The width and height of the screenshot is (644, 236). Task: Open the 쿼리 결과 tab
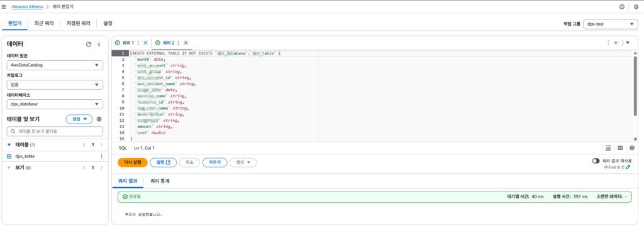(128, 181)
